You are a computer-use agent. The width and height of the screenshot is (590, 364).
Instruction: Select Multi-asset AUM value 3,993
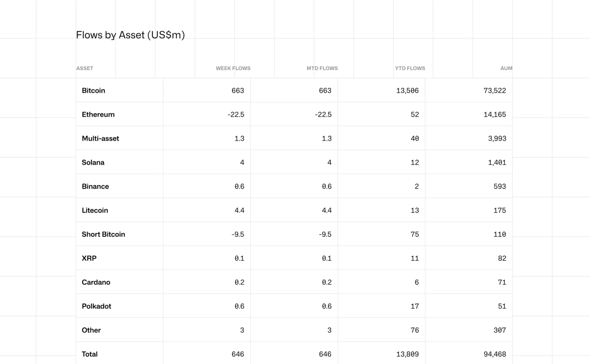coord(497,139)
